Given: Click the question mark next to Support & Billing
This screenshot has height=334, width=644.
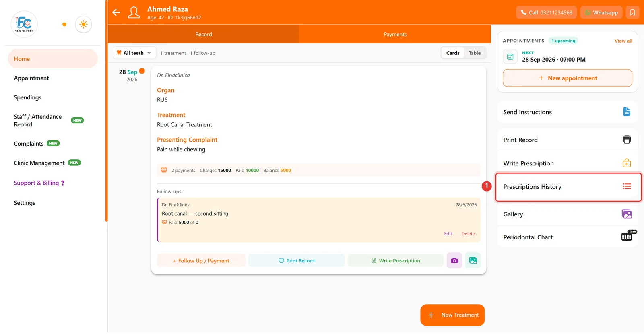Looking at the screenshot, I should (62, 183).
